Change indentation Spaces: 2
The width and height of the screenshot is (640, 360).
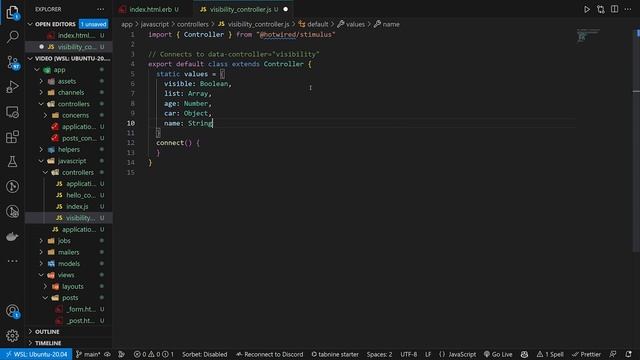(x=379, y=354)
